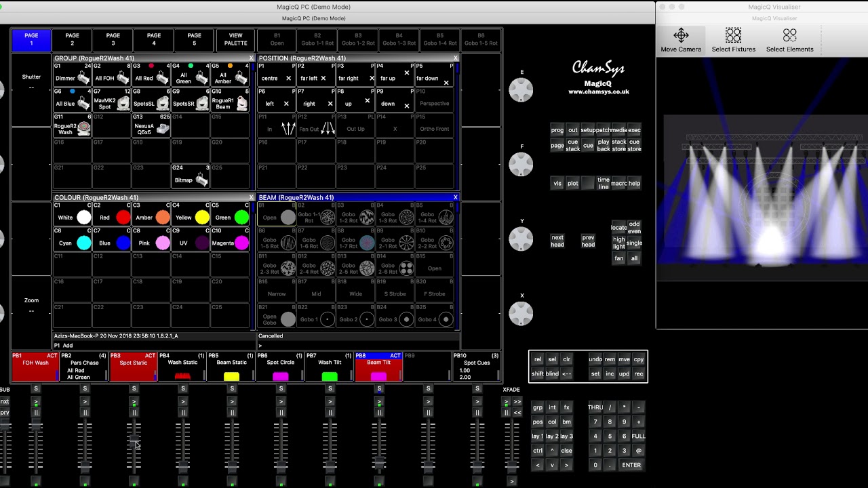The image size is (868, 488).
Task: Choose the Gobo 1-1 Rot beam palette B2
Action: click(316, 214)
